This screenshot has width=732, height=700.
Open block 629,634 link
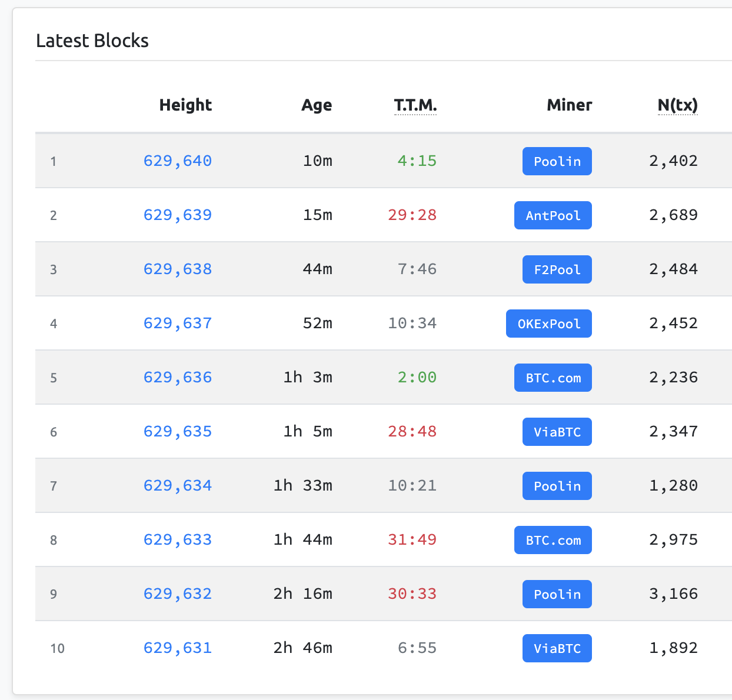(x=178, y=485)
